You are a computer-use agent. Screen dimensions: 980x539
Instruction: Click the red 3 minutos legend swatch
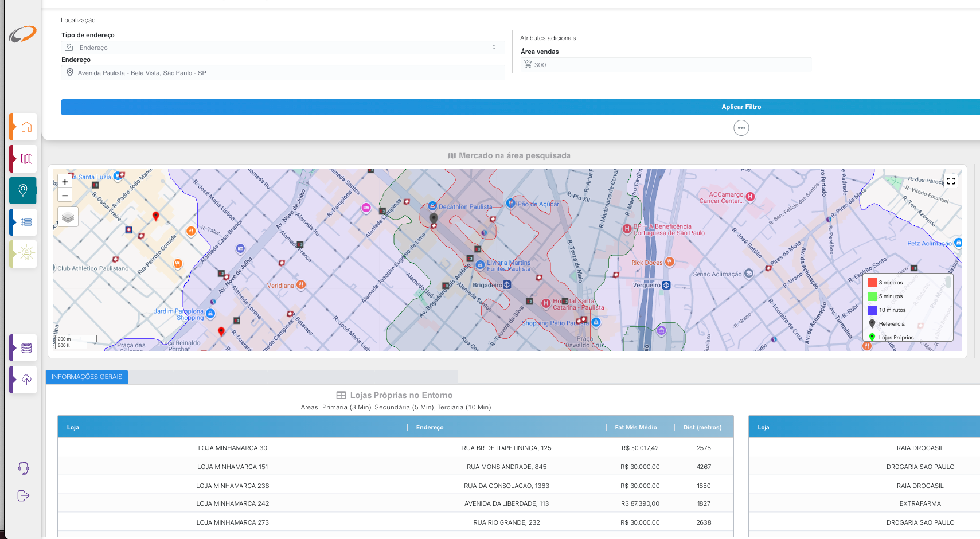pyautogui.click(x=872, y=283)
